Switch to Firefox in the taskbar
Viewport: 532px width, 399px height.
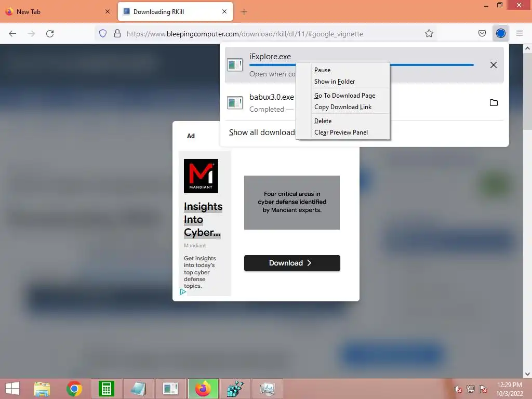203,389
